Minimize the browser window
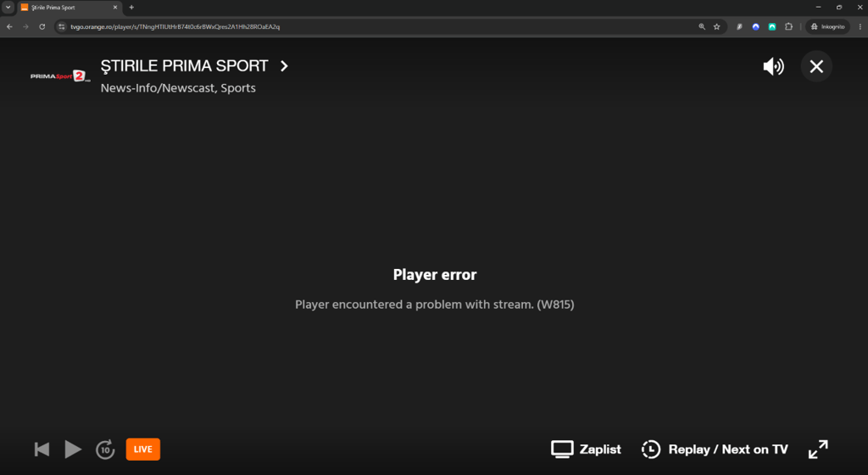The image size is (868, 475). [x=818, y=7]
